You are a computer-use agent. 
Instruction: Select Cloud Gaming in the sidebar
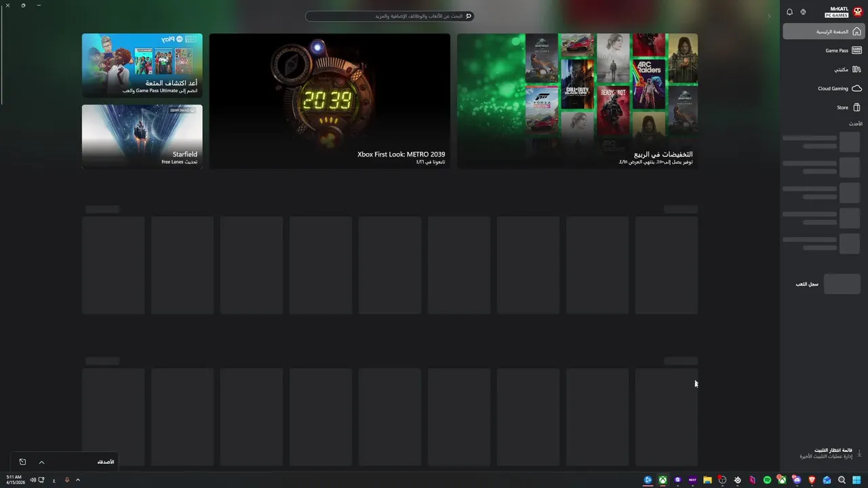tap(823, 88)
